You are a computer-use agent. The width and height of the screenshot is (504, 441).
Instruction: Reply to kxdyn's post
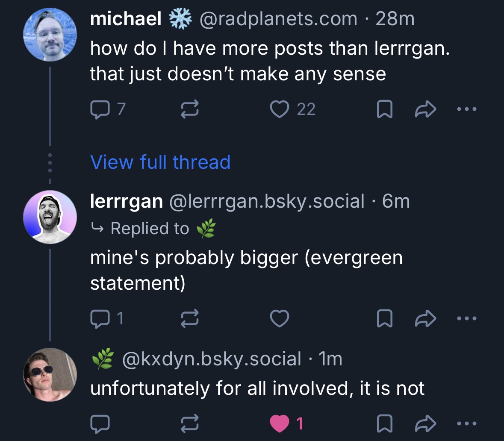(100, 423)
